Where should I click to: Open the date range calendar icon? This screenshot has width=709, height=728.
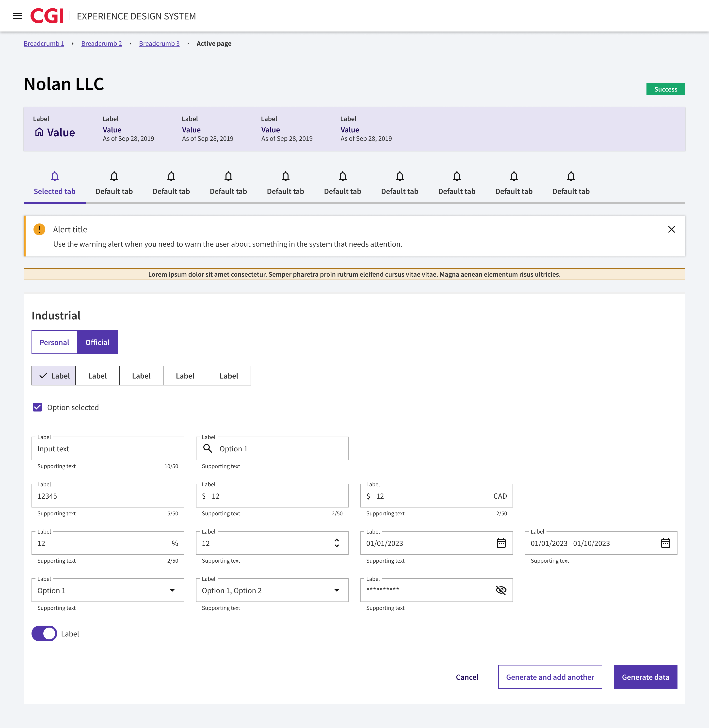[x=665, y=543]
